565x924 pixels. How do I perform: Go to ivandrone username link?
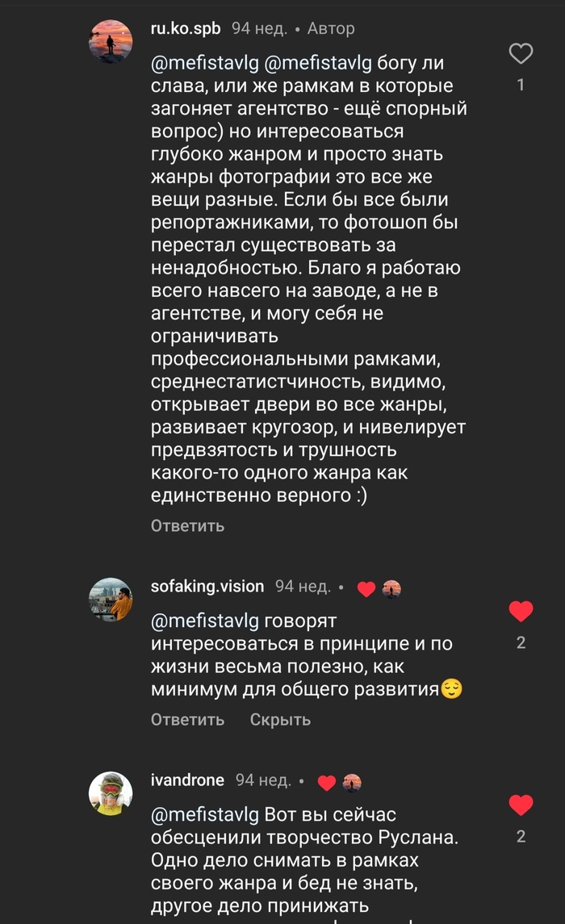(186, 780)
